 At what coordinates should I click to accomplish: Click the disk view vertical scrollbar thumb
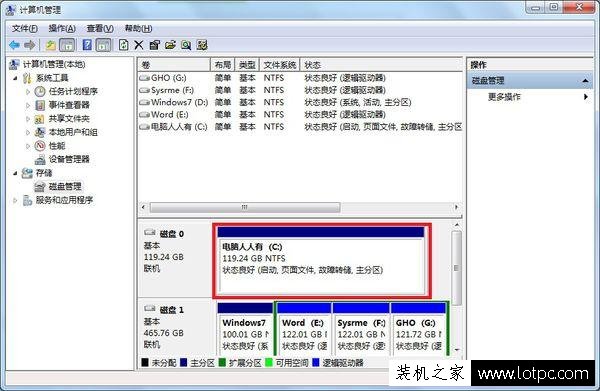coord(456,268)
